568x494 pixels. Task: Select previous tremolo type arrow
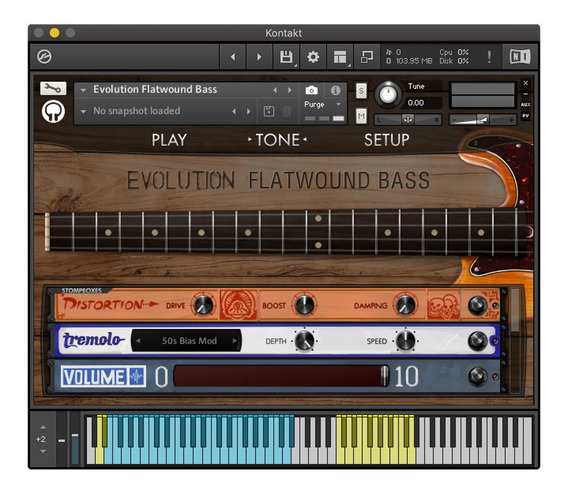click(x=138, y=341)
